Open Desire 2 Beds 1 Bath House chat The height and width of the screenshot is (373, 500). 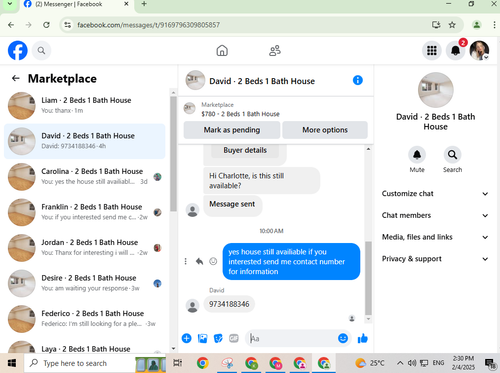click(85, 283)
